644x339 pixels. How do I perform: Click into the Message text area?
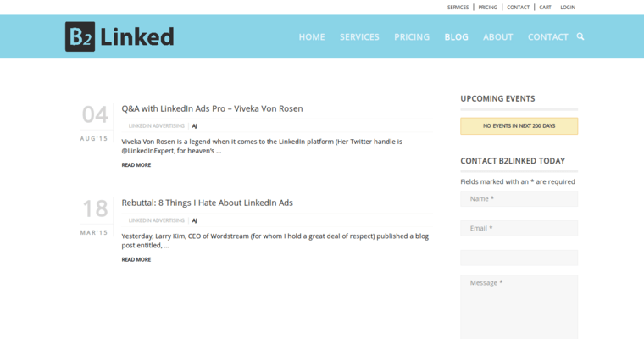(x=519, y=305)
